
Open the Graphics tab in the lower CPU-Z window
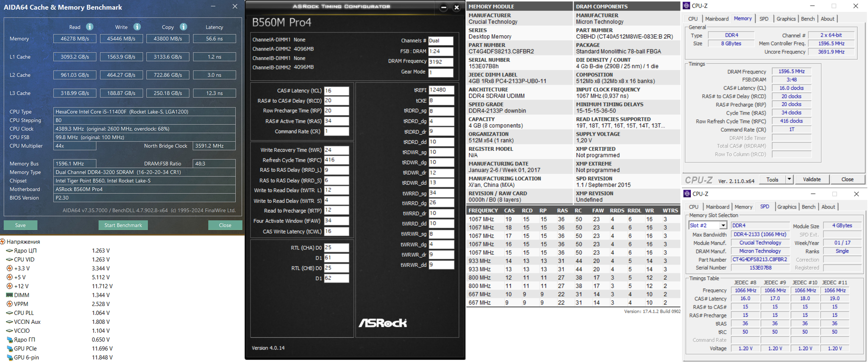[787, 207]
